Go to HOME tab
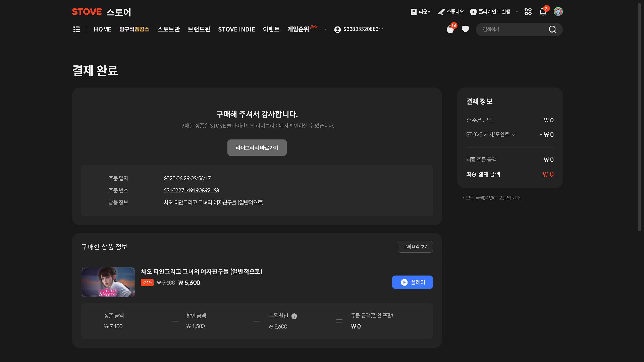This screenshot has height=362, width=644. pyautogui.click(x=102, y=29)
